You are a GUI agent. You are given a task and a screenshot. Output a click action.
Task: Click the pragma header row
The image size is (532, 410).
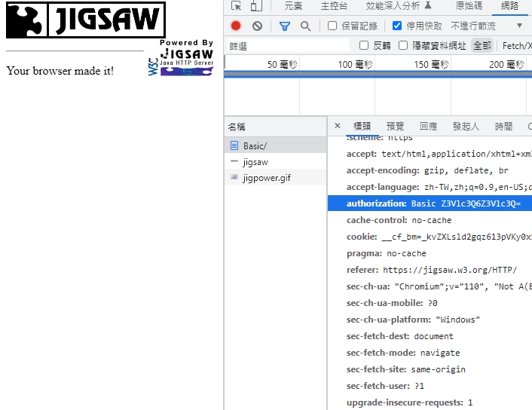pos(430,253)
